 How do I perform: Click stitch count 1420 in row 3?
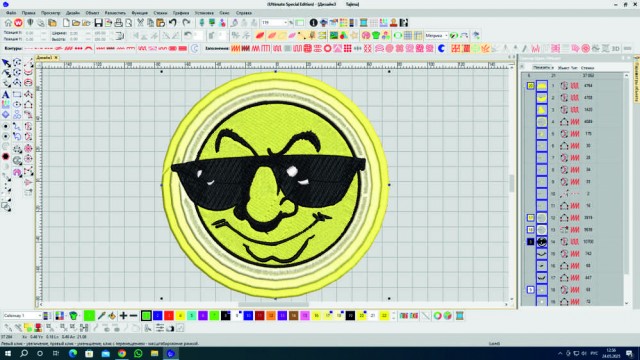coord(588,110)
